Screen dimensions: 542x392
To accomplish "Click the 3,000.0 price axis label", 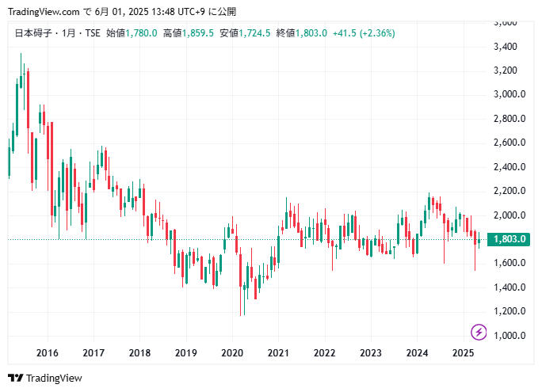I will 510,94.
